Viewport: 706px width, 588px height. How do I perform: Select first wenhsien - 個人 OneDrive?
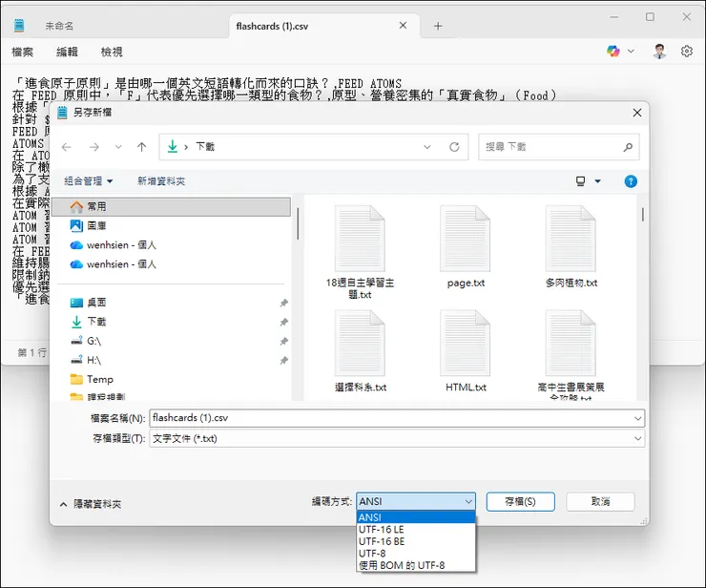tap(171, 245)
